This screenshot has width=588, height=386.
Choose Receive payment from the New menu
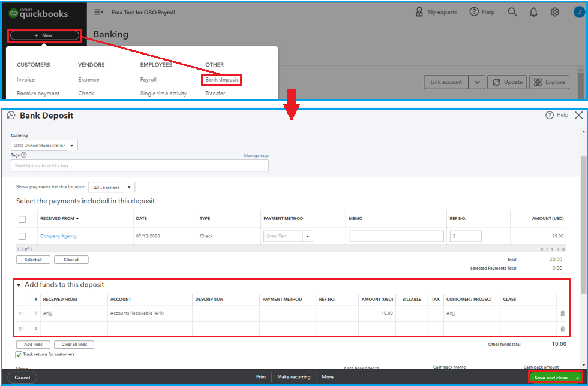coord(38,94)
